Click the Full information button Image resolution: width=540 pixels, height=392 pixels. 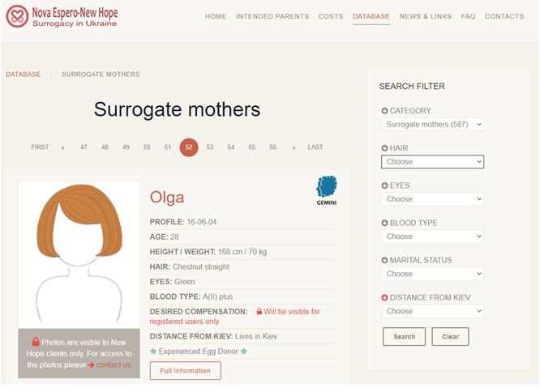pos(185,371)
